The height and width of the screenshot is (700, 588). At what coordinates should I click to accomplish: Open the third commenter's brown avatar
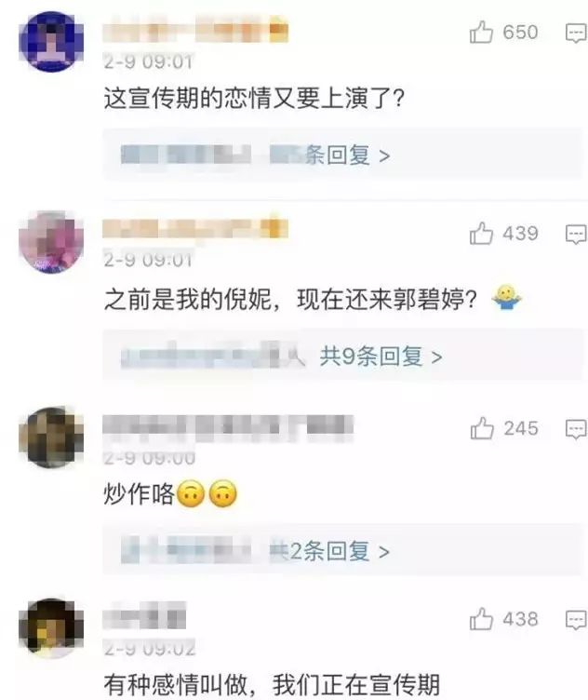(51, 437)
